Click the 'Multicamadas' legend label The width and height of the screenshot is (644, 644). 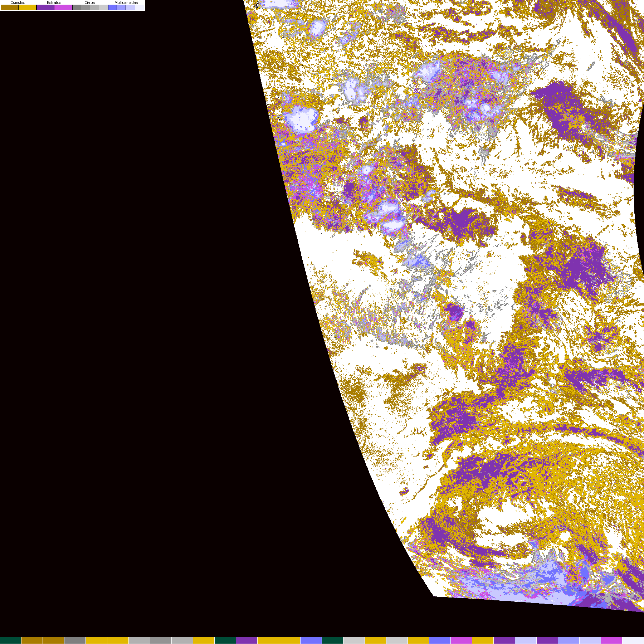(126, 3)
